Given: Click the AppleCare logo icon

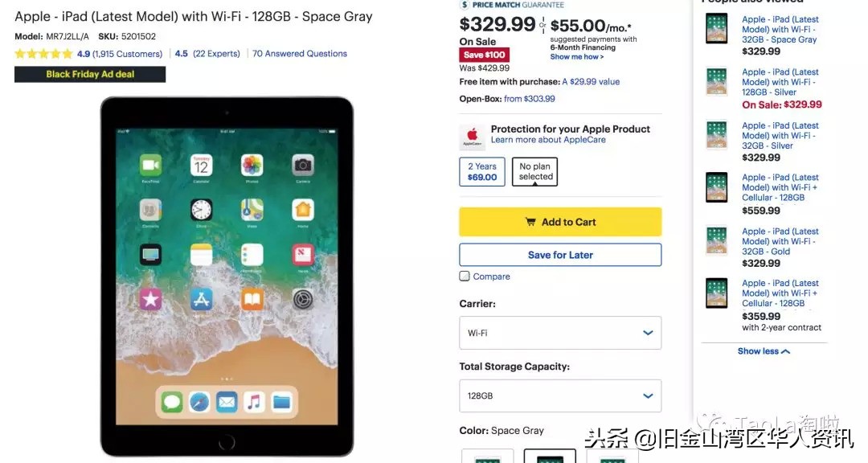Looking at the screenshot, I should 473,137.
